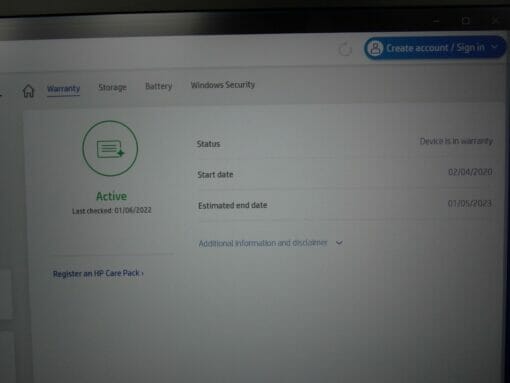Open the Windows Security tab

[x=223, y=85]
